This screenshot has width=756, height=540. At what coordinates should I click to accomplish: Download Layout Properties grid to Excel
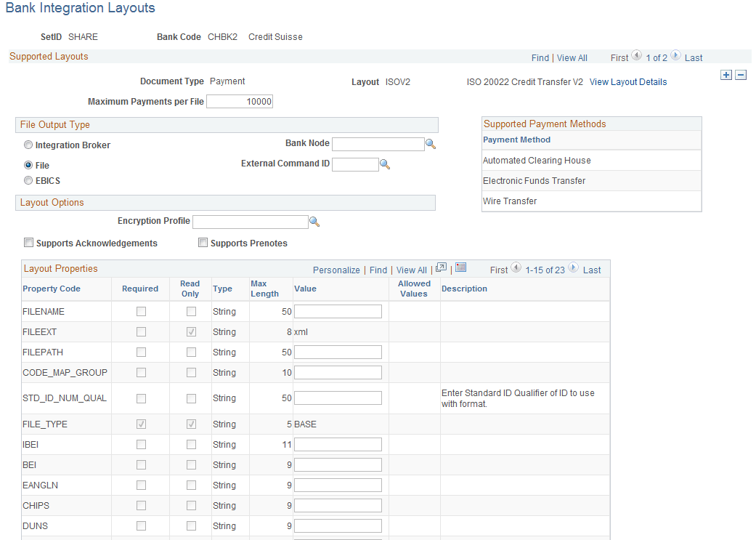460,267
